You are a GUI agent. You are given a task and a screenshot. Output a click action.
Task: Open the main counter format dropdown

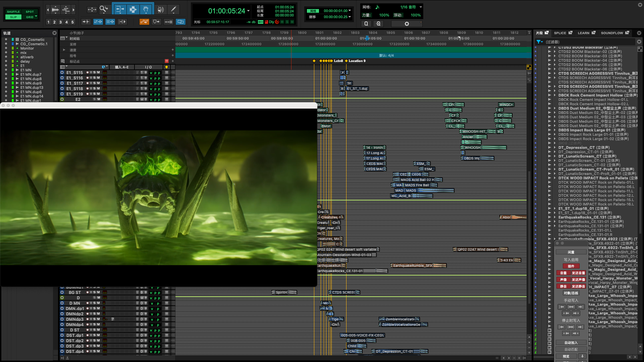pos(248,11)
